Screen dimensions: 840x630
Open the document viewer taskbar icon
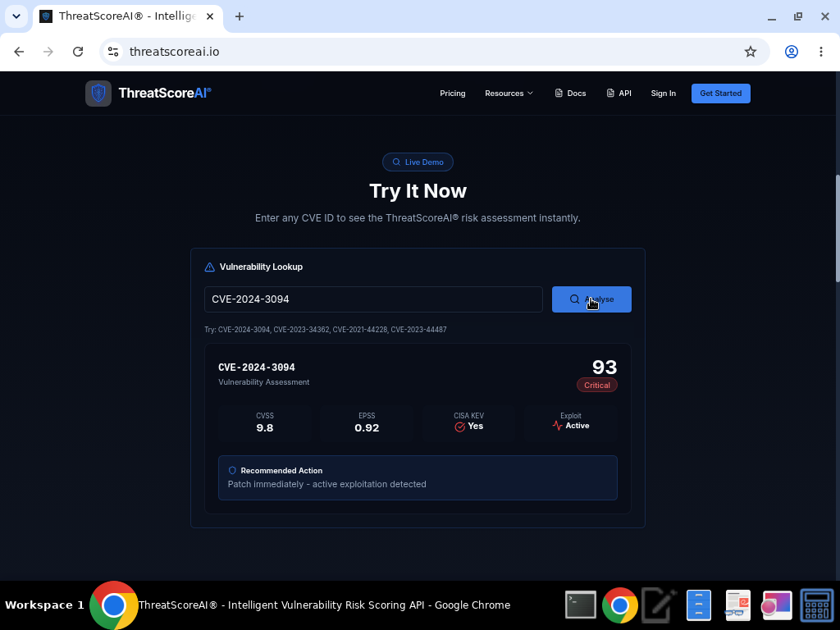click(737, 605)
